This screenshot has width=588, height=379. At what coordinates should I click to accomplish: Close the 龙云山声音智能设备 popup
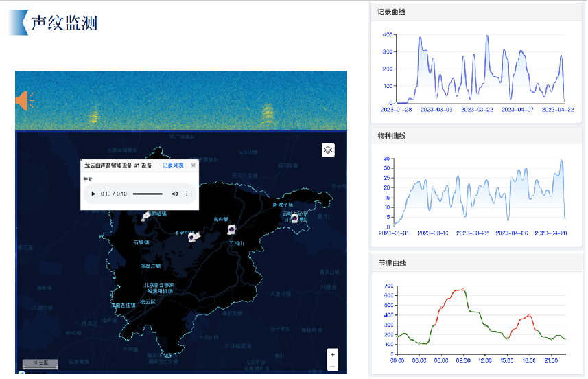pos(193,165)
